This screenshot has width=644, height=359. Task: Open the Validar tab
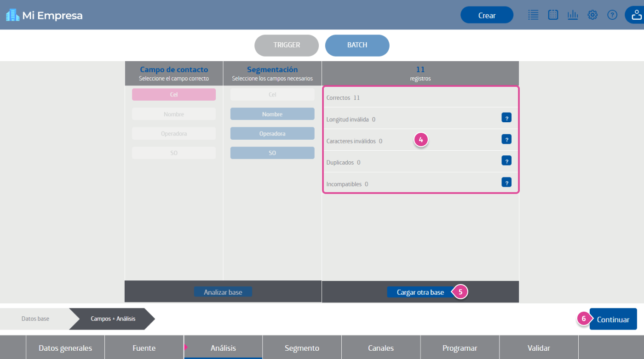pos(539,348)
